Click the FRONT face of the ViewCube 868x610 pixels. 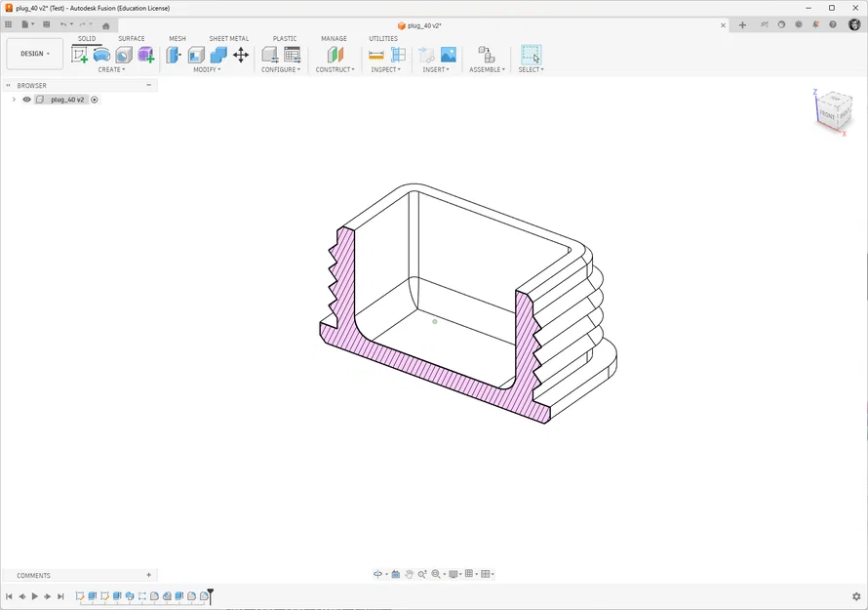pos(827,117)
